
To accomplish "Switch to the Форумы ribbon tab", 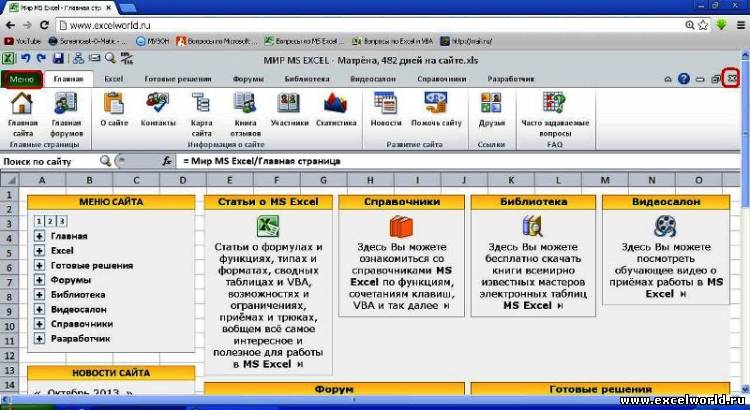I will pos(248,79).
